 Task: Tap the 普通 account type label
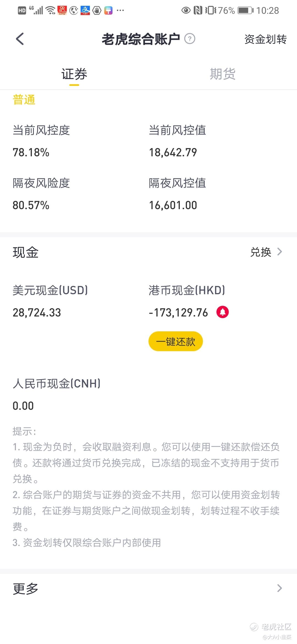[24, 100]
